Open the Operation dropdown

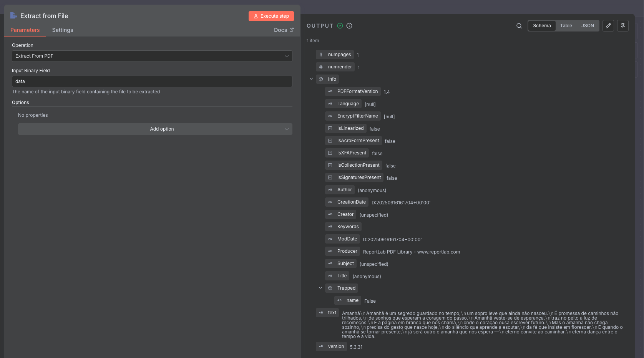152,56
